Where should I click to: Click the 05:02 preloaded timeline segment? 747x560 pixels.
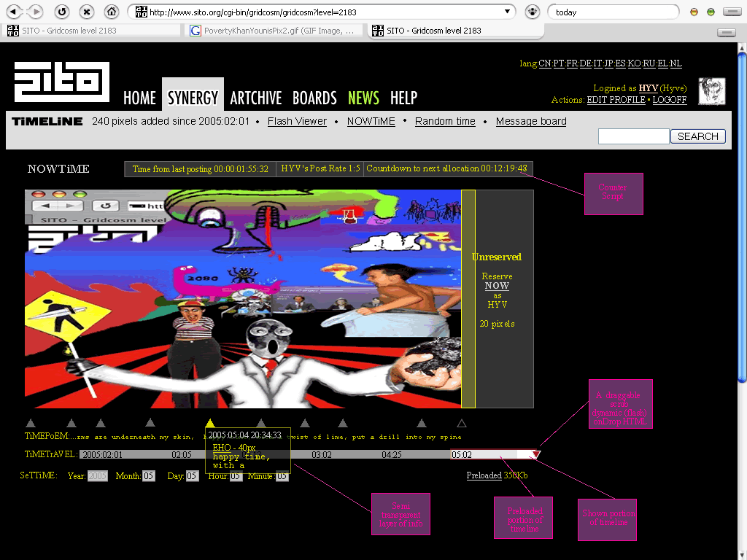tap(484, 455)
